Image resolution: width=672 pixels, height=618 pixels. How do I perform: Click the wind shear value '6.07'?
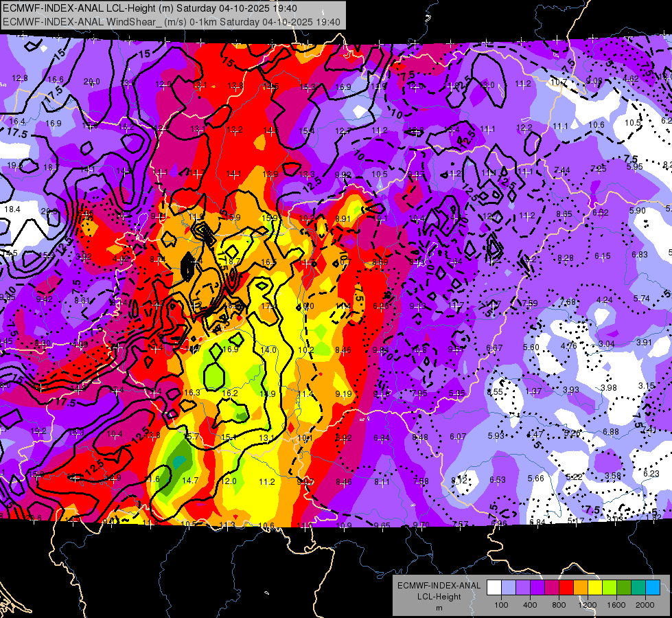[458, 437]
